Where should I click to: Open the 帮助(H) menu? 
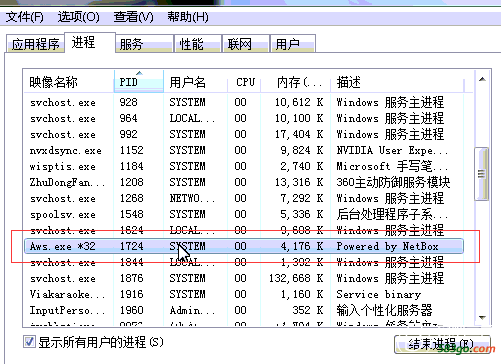tap(188, 17)
